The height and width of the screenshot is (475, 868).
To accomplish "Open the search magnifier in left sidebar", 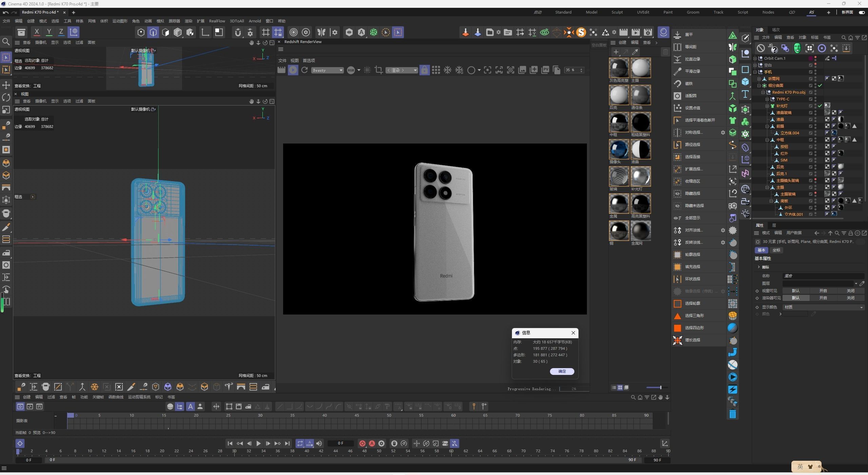I will click(x=6, y=42).
